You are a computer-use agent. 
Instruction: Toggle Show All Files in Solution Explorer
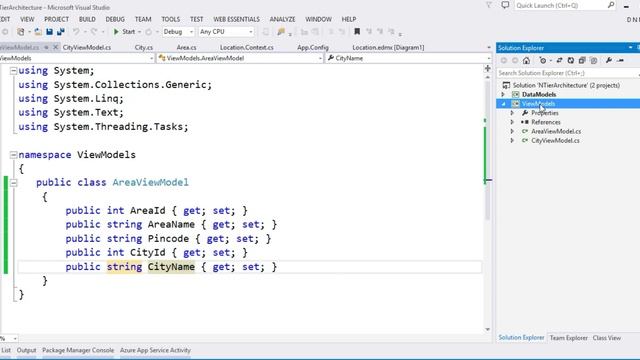pyautogui.click(x=593, y=60)
